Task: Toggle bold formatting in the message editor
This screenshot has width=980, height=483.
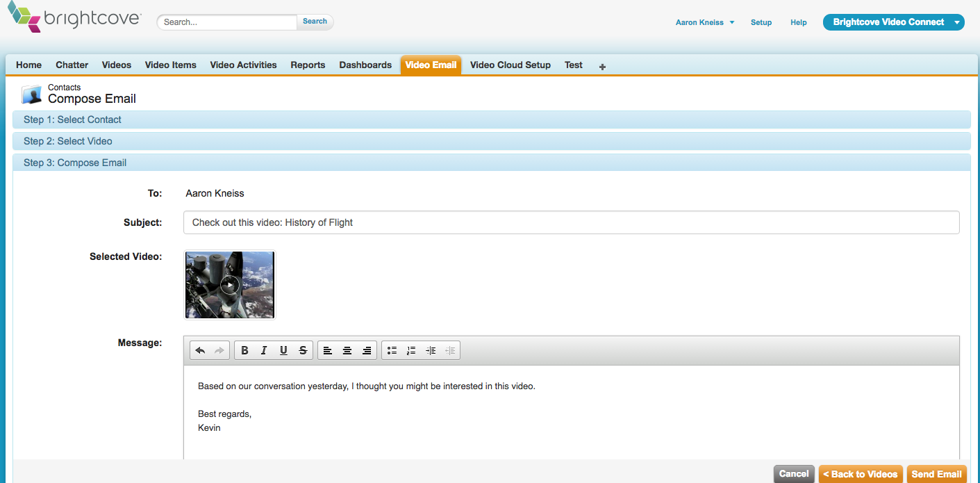Action: pos(244,351)
